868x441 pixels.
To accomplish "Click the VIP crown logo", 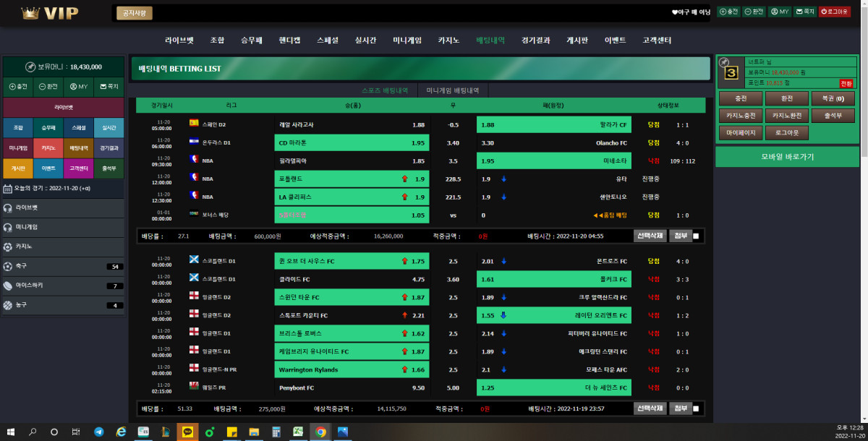I will click(50, 13).
